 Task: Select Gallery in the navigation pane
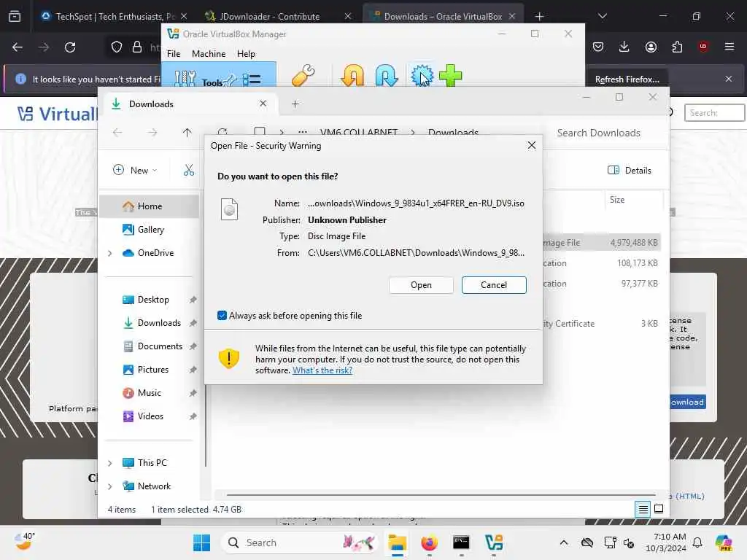[150, 230]
